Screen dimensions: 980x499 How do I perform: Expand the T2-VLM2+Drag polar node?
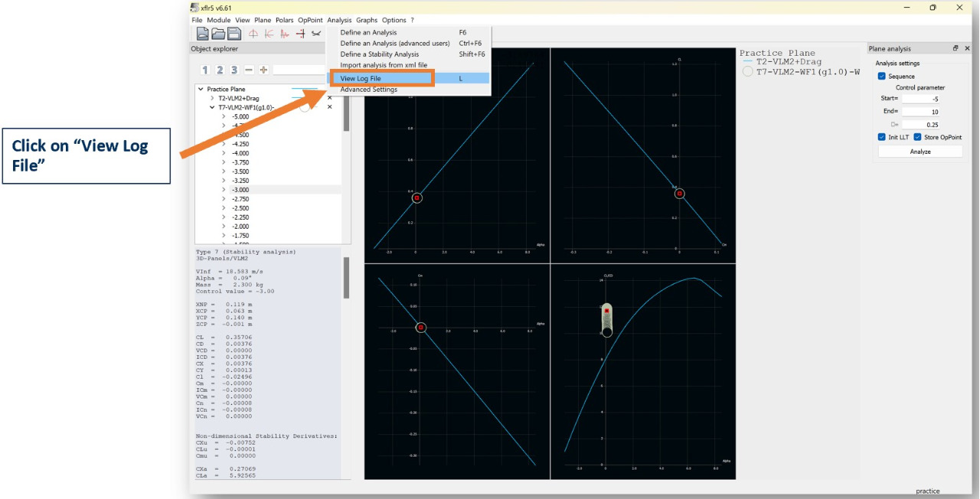point(212,99)
